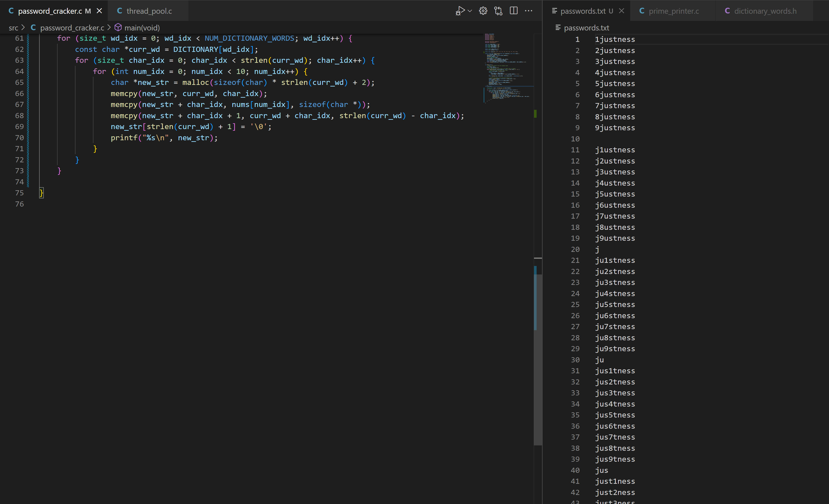Close the passwords.txt tab
829x504 pixels.
tap(621, 11)
